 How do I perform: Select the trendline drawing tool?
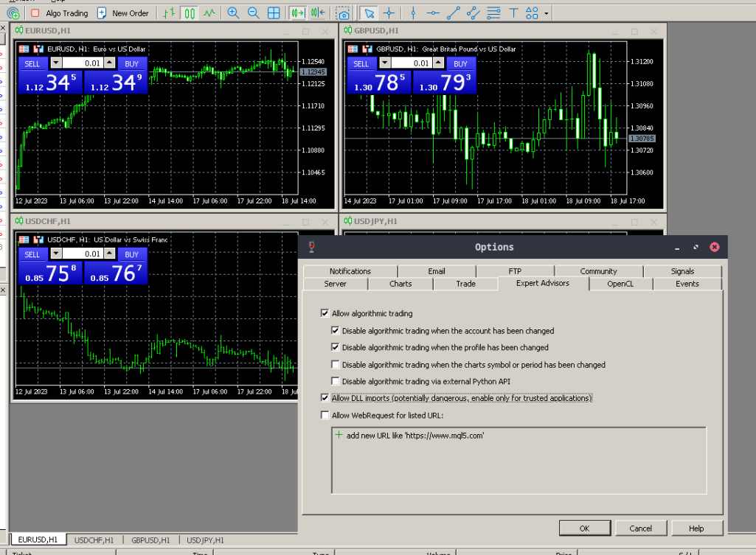(453, 13)
